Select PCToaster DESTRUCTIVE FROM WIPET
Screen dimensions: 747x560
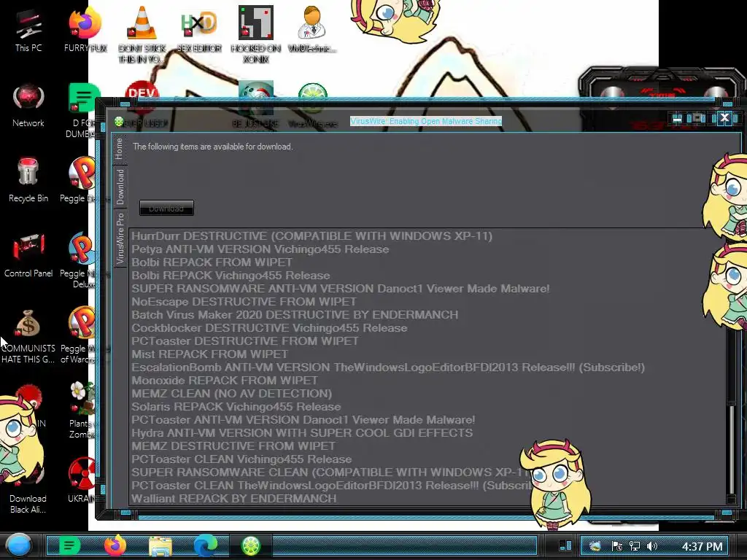[245, 341]
